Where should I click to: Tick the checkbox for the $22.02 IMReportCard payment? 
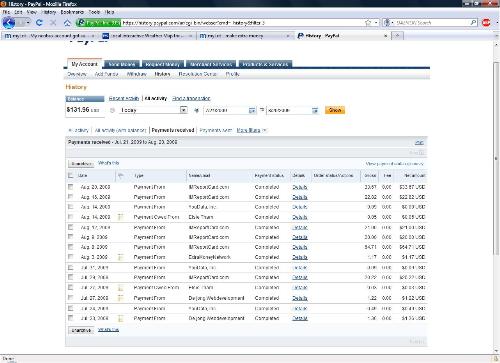[70, 197]
